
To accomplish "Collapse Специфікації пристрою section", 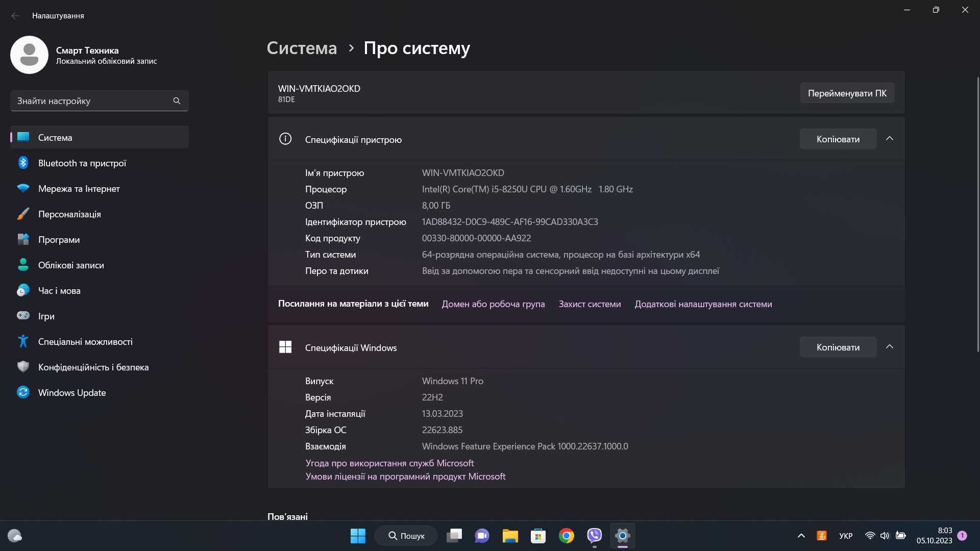I will [890, 139].
